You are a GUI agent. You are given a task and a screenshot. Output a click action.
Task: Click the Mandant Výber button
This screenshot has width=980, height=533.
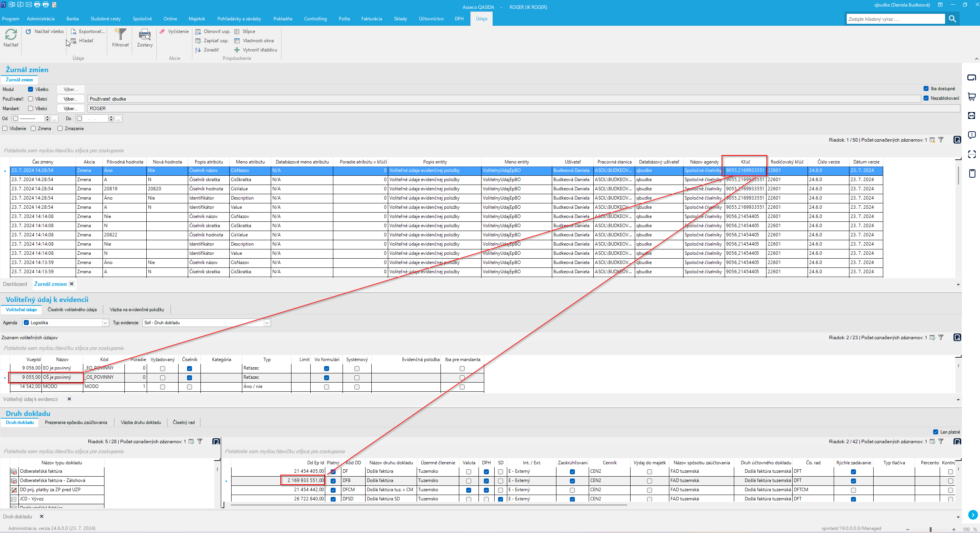tap(71, 109)
